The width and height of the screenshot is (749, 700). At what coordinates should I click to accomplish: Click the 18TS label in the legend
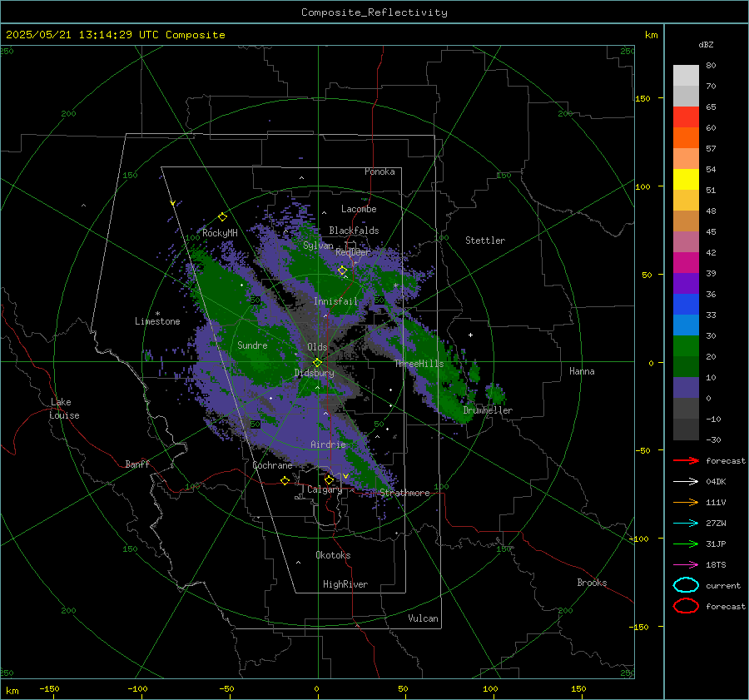716,565
